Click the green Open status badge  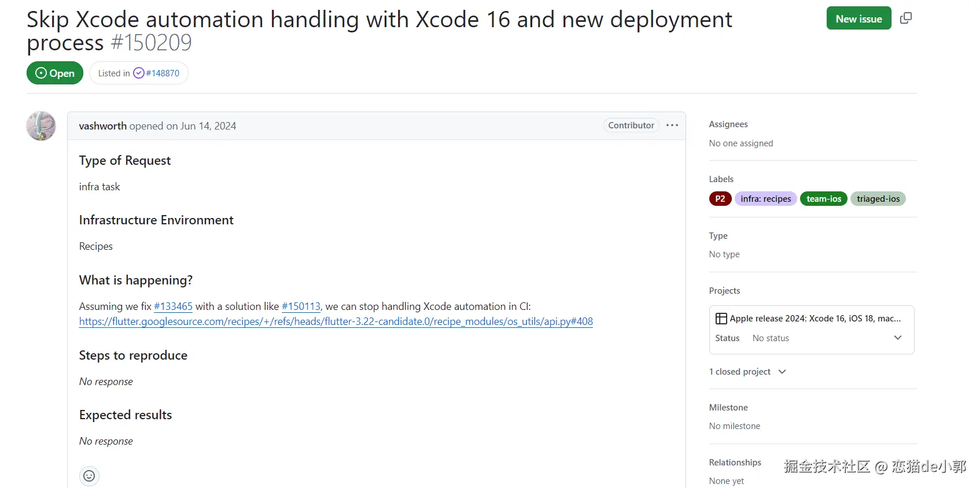pos(55,73)
